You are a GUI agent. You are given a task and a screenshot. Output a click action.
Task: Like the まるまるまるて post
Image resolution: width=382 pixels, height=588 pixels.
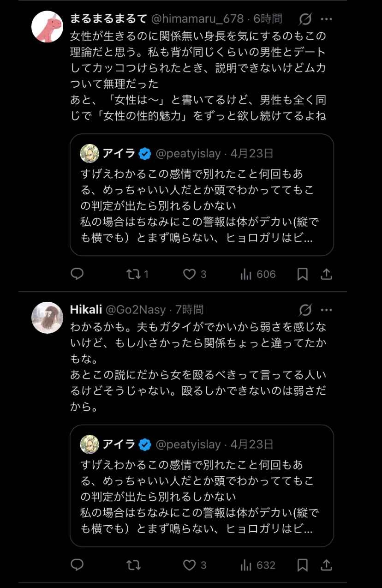coord(189,275)
